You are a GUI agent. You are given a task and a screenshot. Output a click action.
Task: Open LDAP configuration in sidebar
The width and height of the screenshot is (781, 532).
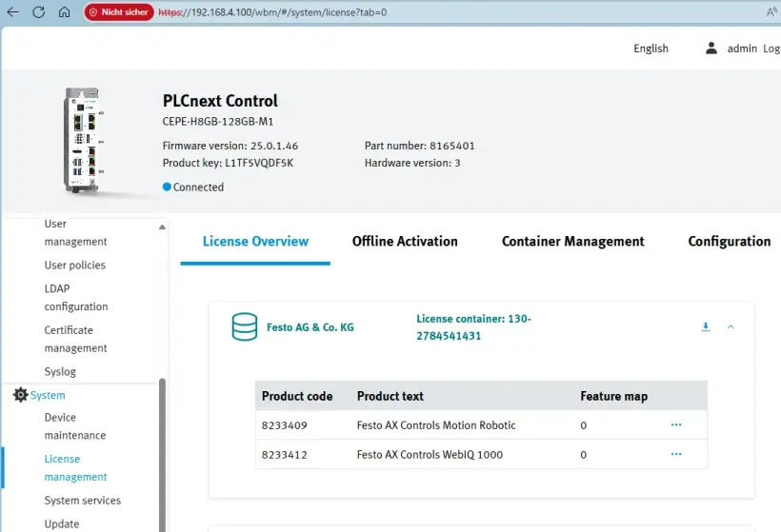pos(75,298)
